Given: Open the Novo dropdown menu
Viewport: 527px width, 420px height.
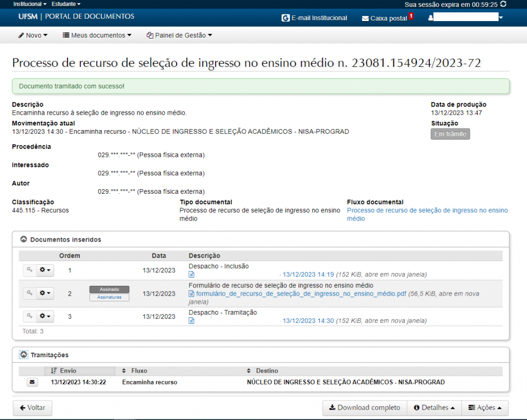Looking at the screenshot, I should 33,35.
